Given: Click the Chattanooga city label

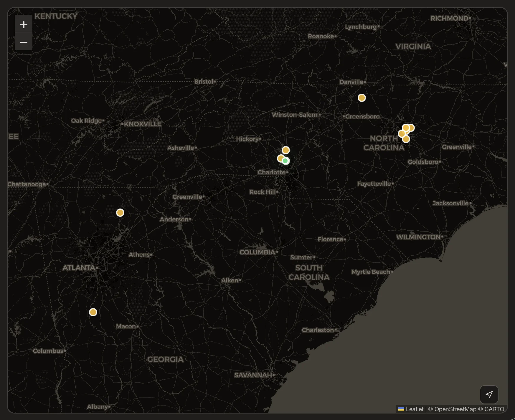Looking at the screenshot, I should click(27, 184).
